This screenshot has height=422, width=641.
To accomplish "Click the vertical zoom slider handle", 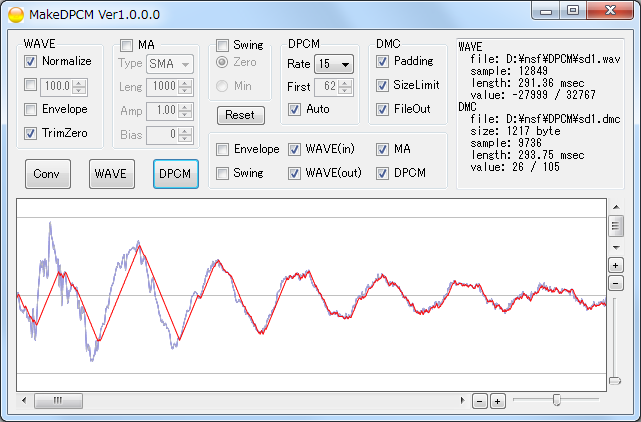I will 615,381.
